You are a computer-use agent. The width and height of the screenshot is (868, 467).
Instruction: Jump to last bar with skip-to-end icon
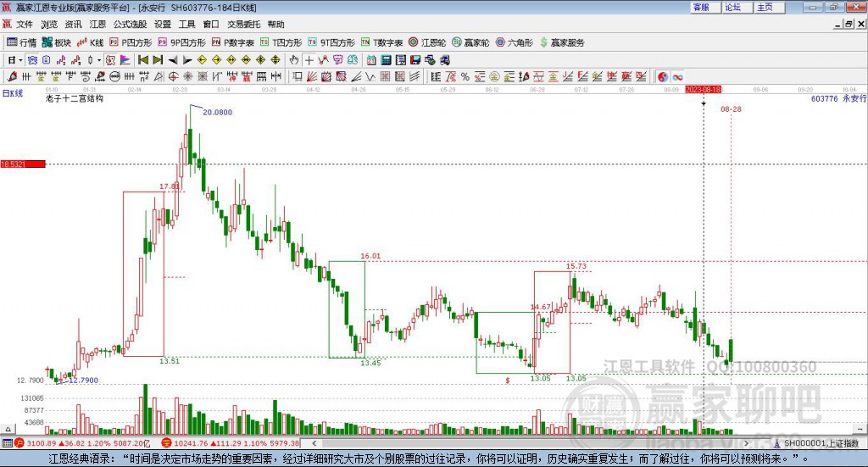pyautogui.click(x=158, y=60)
